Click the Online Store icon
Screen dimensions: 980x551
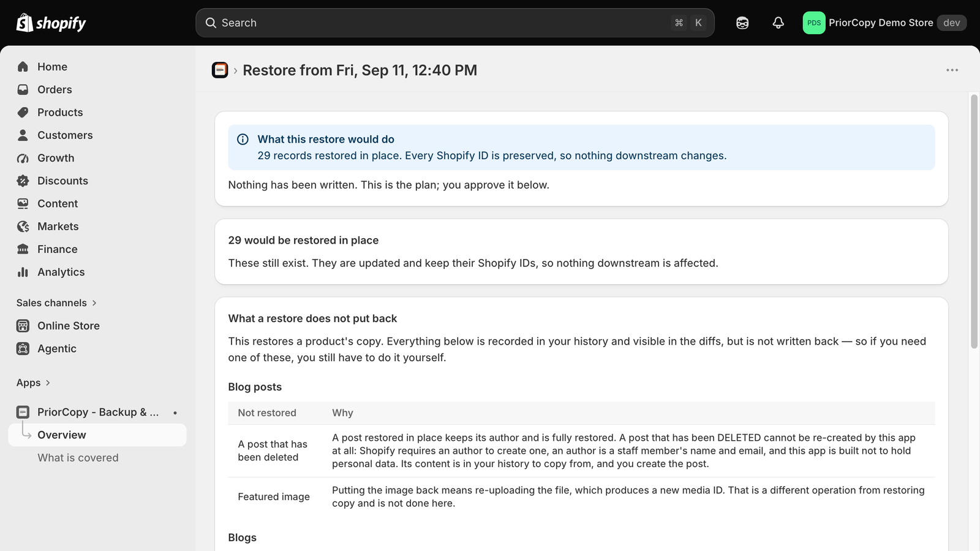click(x=23, y=326)
